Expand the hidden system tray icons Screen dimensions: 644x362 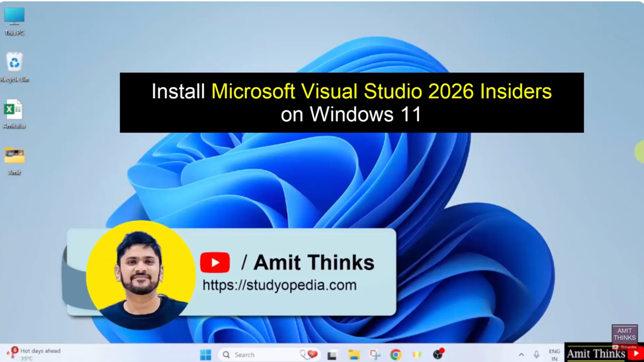pyautogui.click(x=521, y=355)
